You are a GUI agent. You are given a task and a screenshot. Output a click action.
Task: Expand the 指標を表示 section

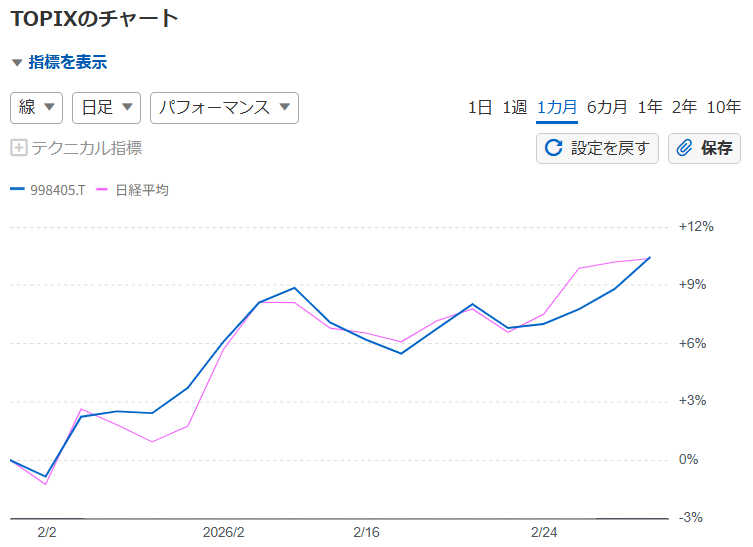pos(67,62)
